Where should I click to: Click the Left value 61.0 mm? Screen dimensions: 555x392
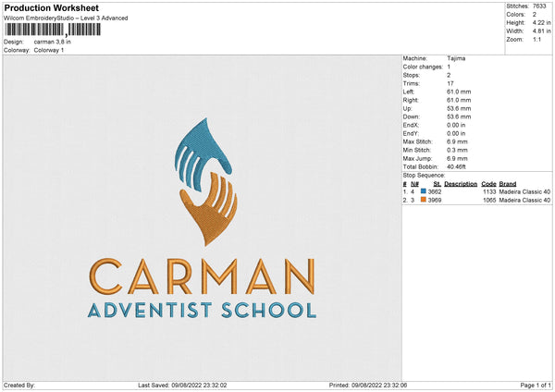(x=459, y=92)
